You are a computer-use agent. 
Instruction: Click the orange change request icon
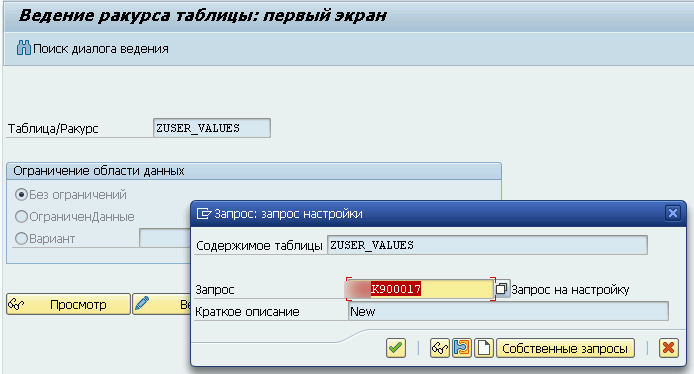(x=462, y=348)
